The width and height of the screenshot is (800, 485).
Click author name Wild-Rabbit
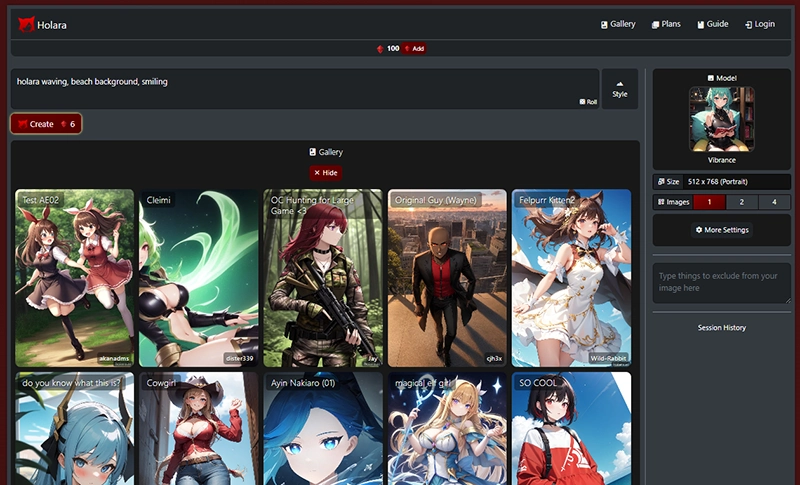pos(608,359)
